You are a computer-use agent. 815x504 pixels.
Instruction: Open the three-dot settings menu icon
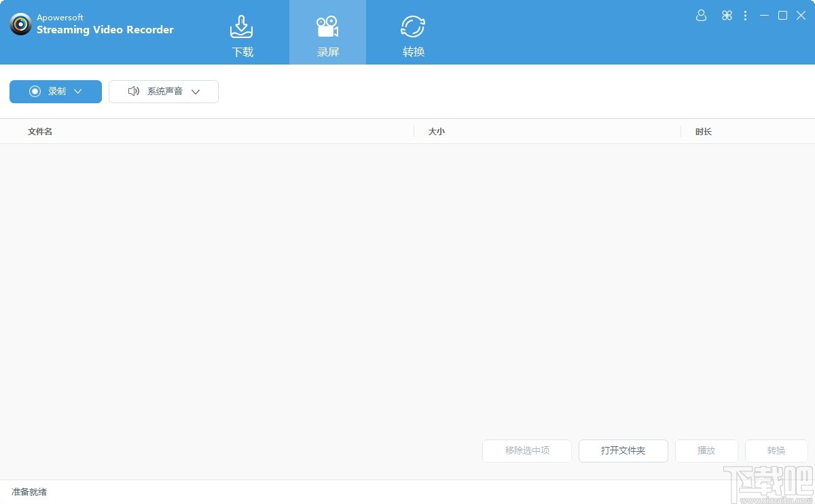click(745, 15)
